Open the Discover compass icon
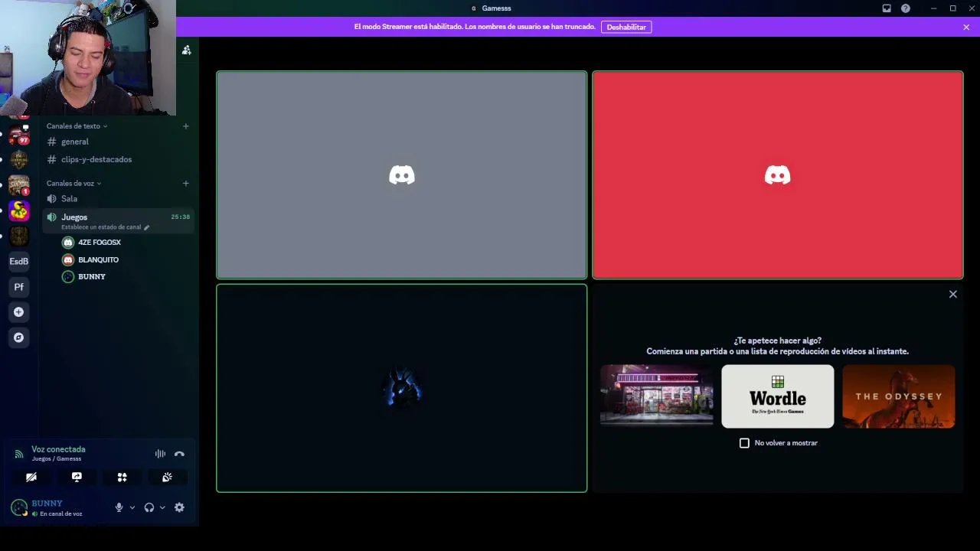Image resolution: width=980 pixels, height=551 pixels. (19, 337)
